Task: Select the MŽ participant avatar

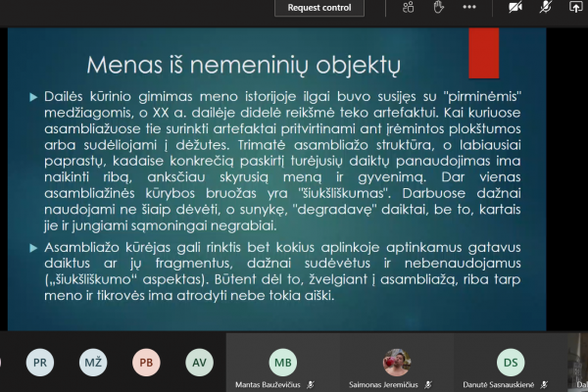Action: click(93, 363)
